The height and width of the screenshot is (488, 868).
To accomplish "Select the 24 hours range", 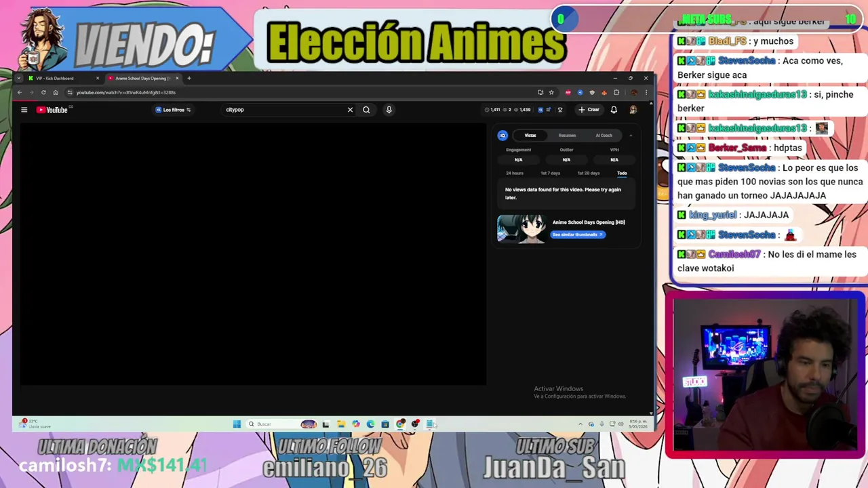I will coord(515,174).
